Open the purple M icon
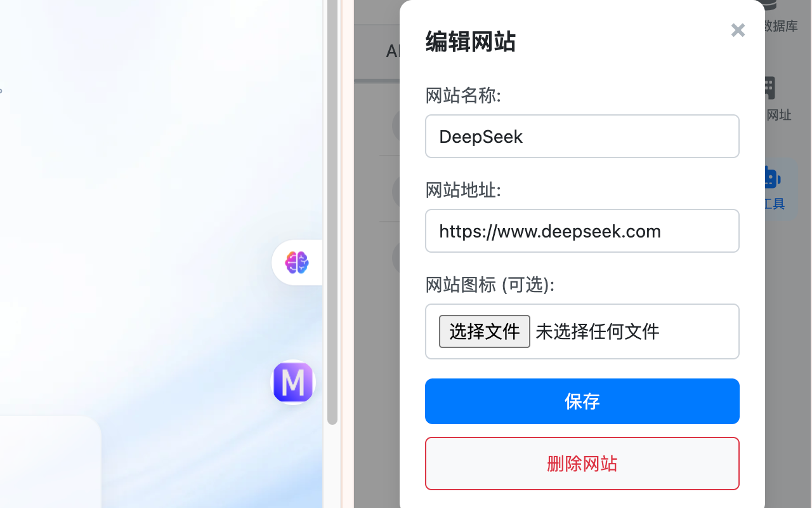 coord(293,382)
